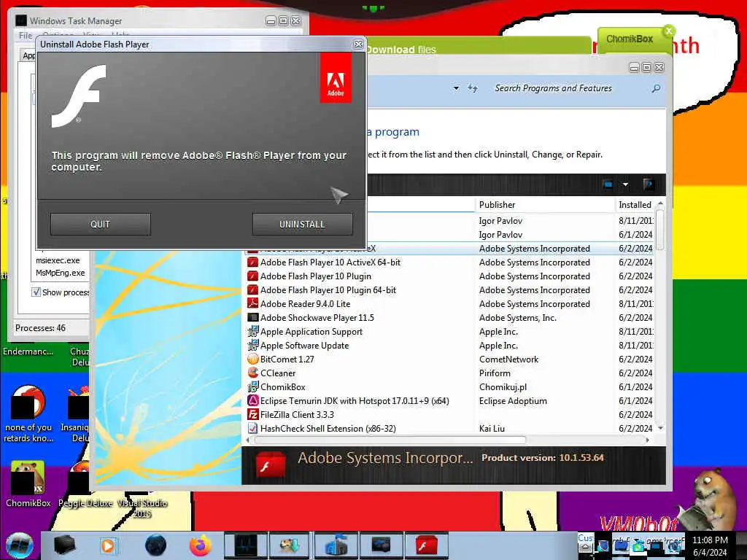The width and height of the screenshot is (747, 560).
Task: Click the media player taskbar icon
Action: (108, 545)
